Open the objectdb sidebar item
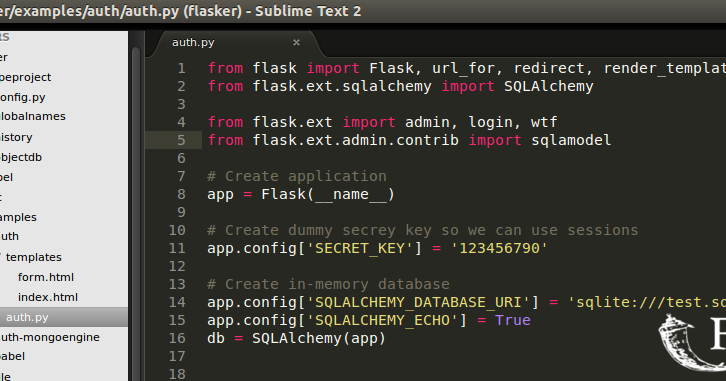Screen dimensions: 726x381 point(21,157)
